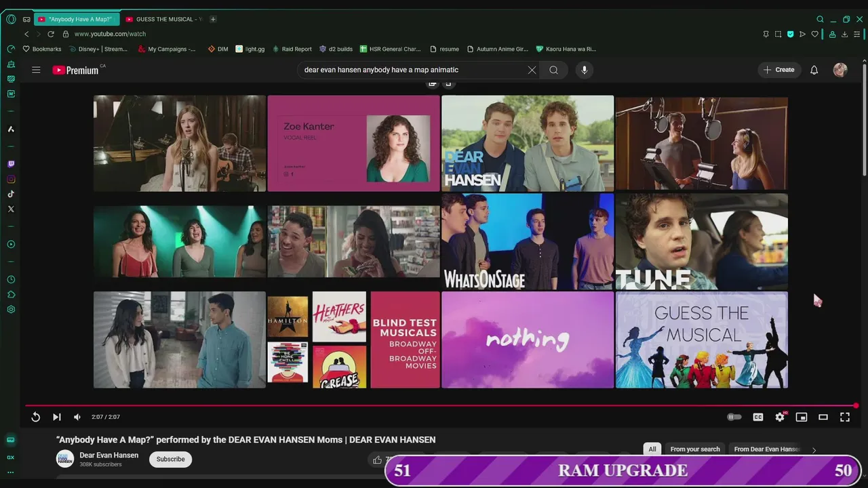Toggle closed captions CC
The width and height of the screenshot is (868, 488).
758,417
